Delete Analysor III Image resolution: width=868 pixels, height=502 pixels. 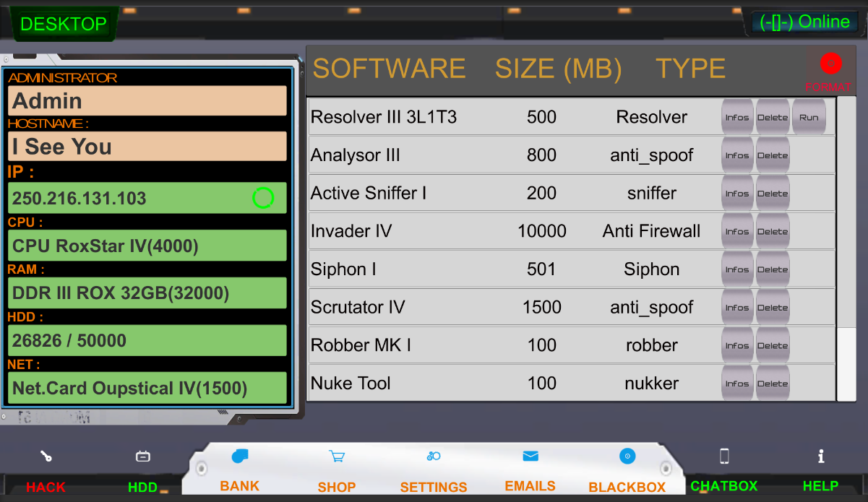[773, 155]
